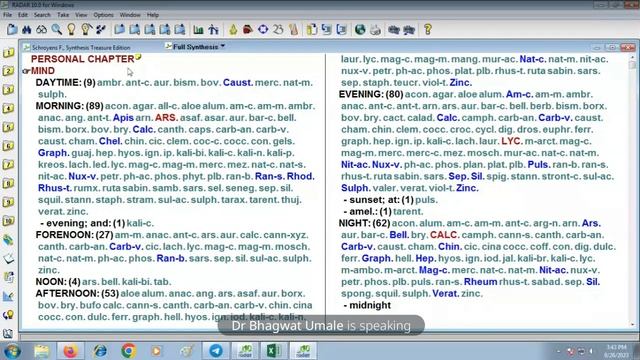Select clipboard 5 in the left sidebar
Viewport: 640px width, 360px height.
[x=8, y=127]
